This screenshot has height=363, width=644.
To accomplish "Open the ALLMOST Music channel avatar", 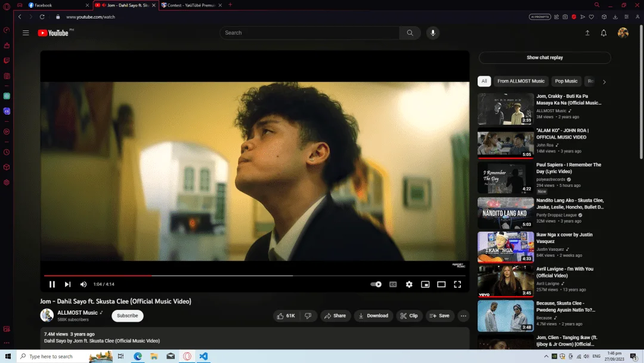I will pos(47,315).
